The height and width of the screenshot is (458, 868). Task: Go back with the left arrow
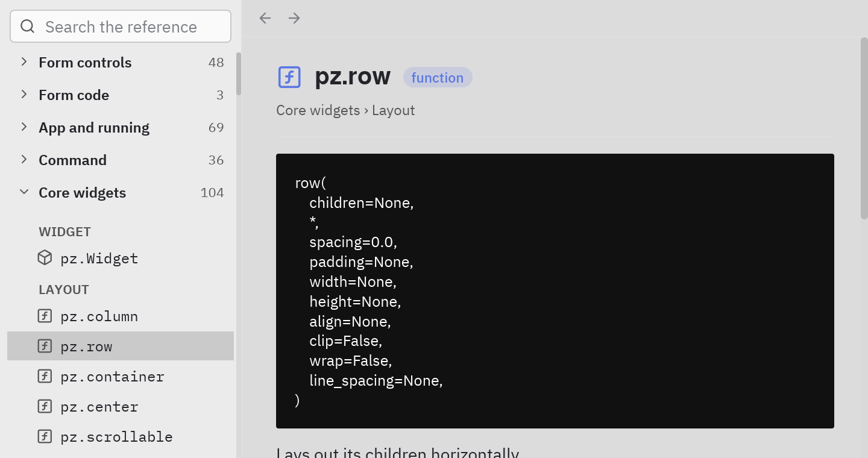(265, 18)
